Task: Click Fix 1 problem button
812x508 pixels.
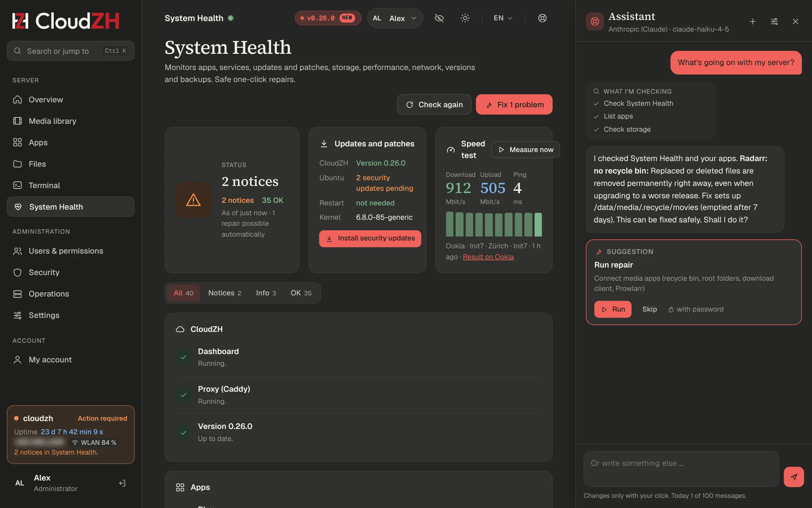Action: click(514, 105)
